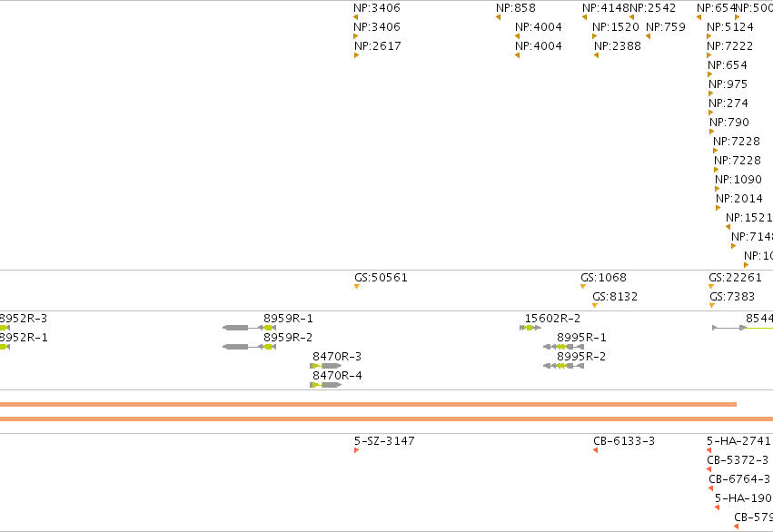Click the red marker below CB-6764-3
The width and height of the screenshot is (773, 532).
711,488
